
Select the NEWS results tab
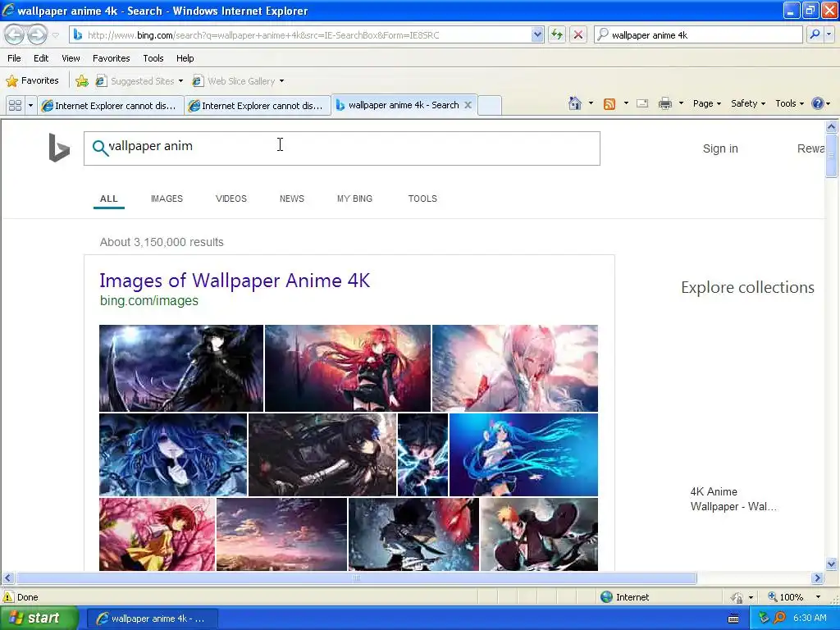pos(292,199)
